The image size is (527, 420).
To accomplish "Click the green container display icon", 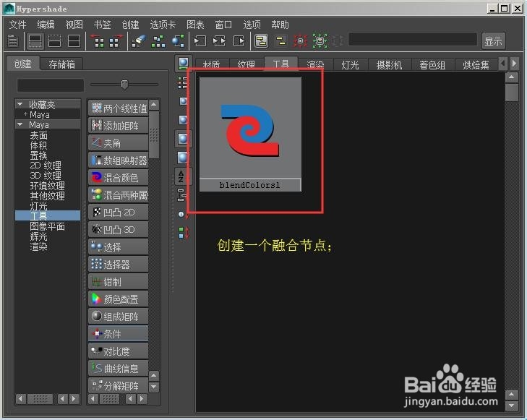I will pyautogui.click(x=320, y=41).
